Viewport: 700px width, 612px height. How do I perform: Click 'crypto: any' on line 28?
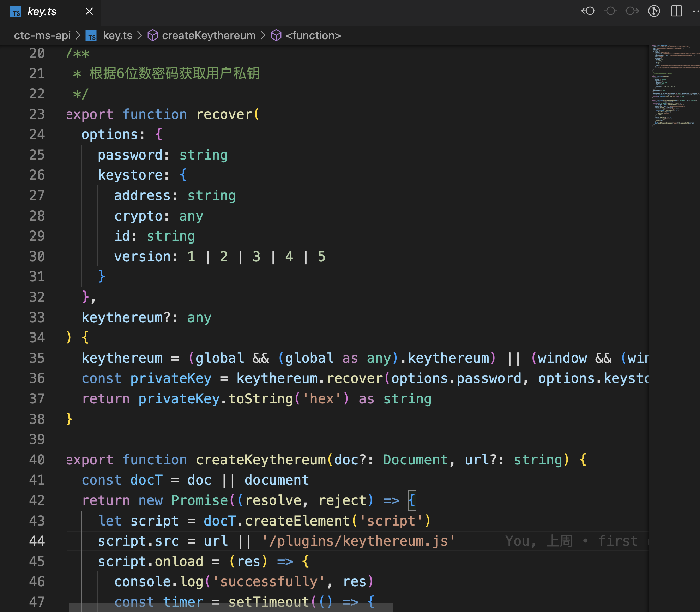(159, 216)
